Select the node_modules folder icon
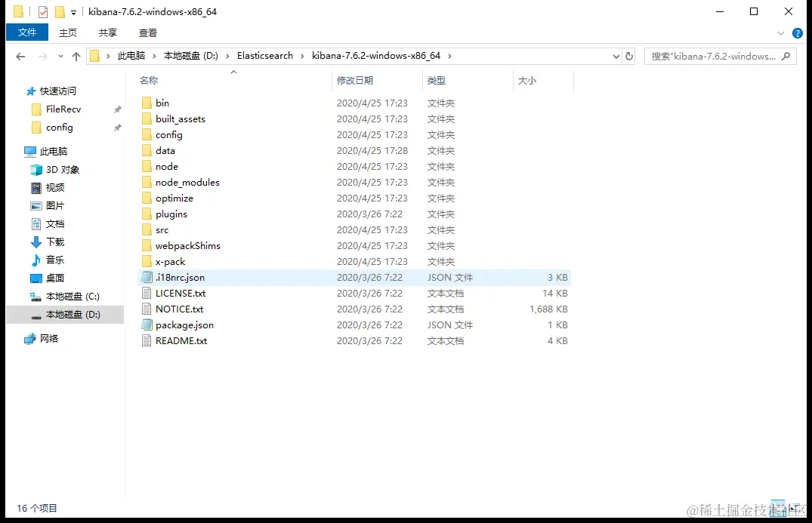This screenshot has height=523, width=812. tap(147, 182)
